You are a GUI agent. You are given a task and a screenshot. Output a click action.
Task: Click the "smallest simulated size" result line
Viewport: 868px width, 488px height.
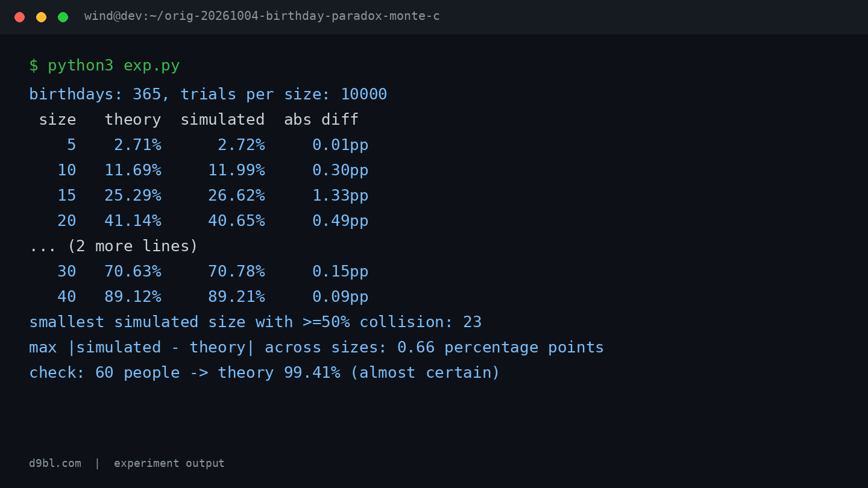[256, 322]
